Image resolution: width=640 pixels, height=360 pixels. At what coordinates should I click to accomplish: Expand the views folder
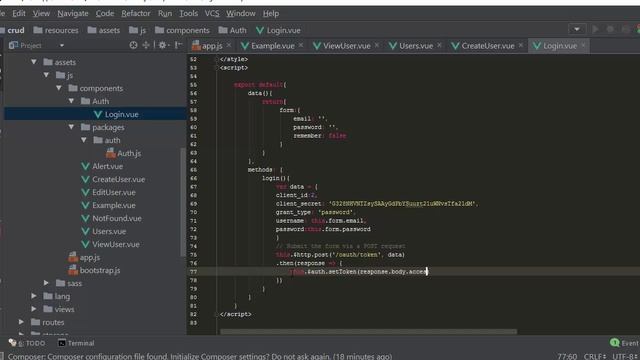(34, 309)
